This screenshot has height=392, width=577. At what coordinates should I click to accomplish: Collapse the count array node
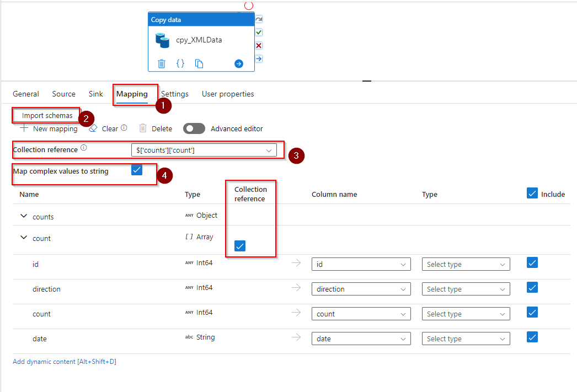click(x=24, y=238)
